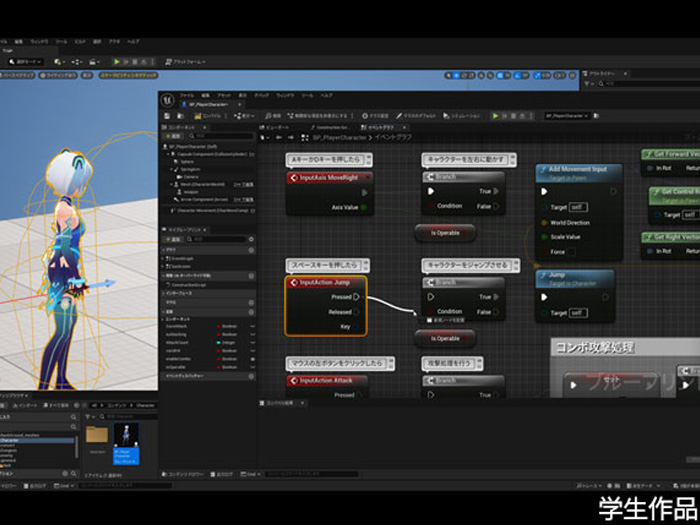Collapse the Mesh component tree arrow
This screenshot has width=700, height=525.
[x=171, y=184]
